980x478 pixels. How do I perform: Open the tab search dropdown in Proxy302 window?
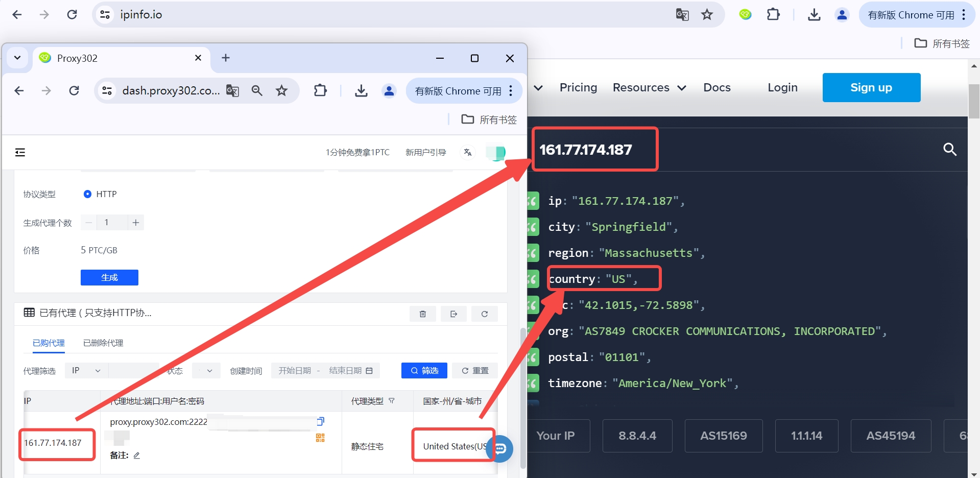[x=17, y=58]
